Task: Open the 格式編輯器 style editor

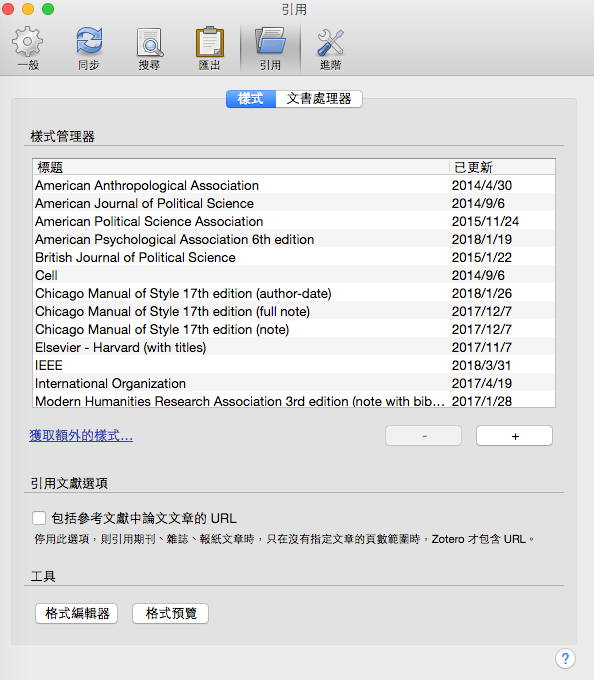Action: tap(77, 613)
